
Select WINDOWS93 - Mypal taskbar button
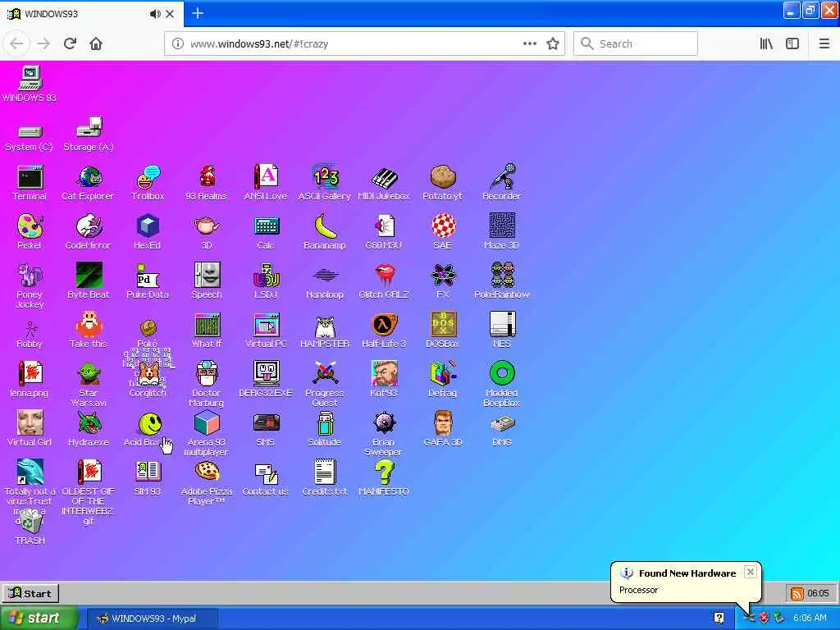click(152, 619)
